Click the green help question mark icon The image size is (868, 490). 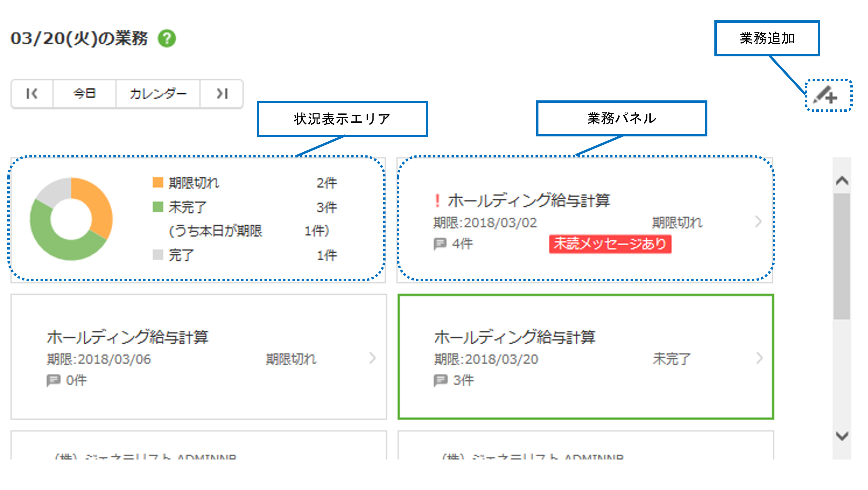coord(167,38)
